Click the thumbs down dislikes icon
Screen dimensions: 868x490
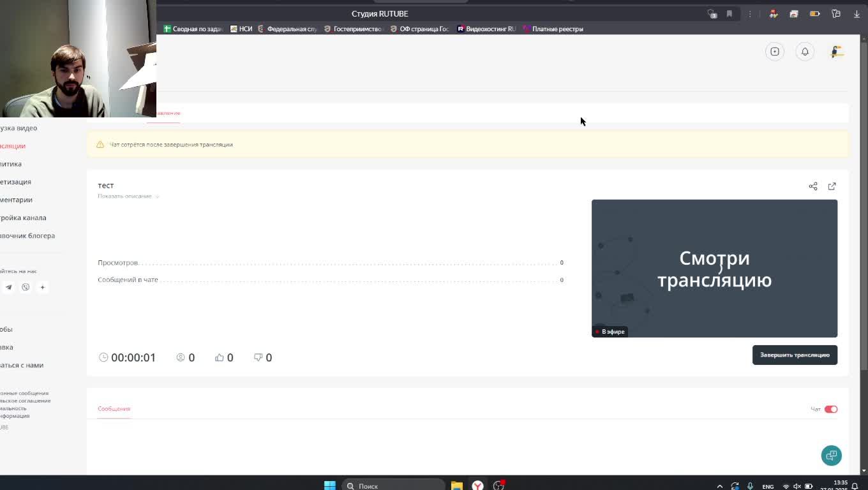[x=258, y=357]
